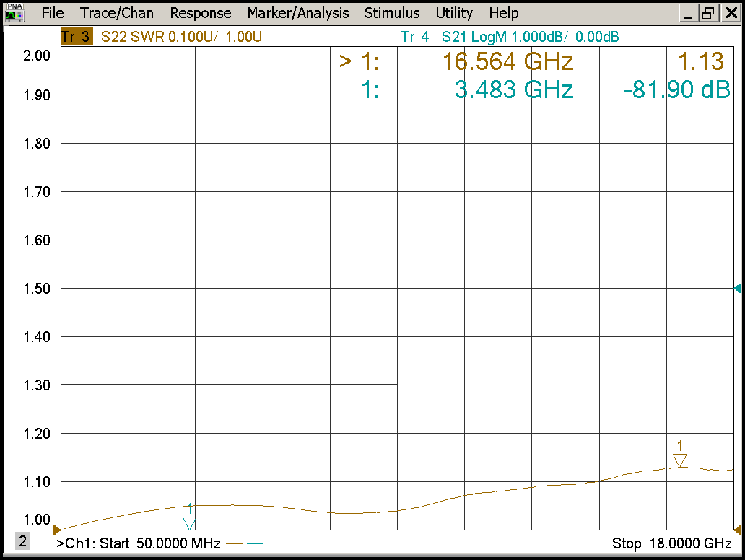
Task: Open the Trace/Chan menu
Action: click(x=117, y=13)
